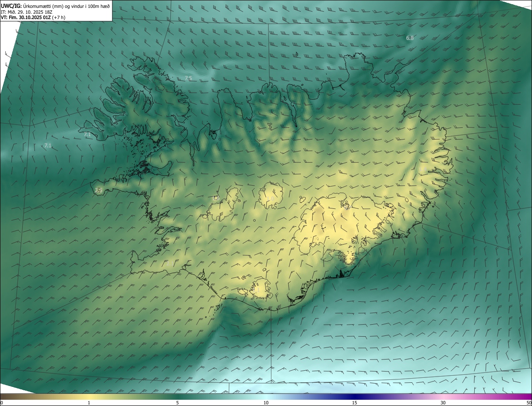Click the 6.8 value label on the map

pos(410,38)
